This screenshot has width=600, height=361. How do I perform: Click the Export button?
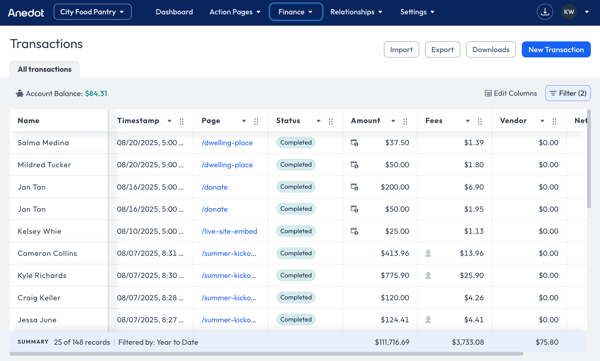[442, 50]
